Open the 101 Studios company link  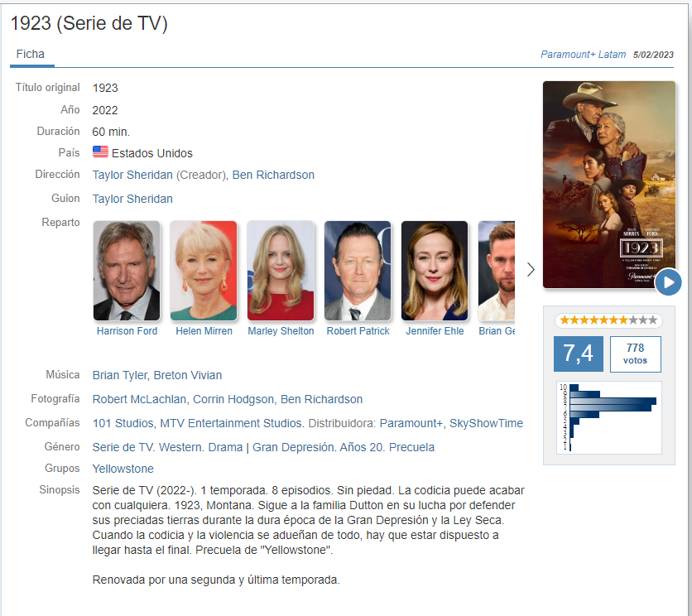point(123,423)
